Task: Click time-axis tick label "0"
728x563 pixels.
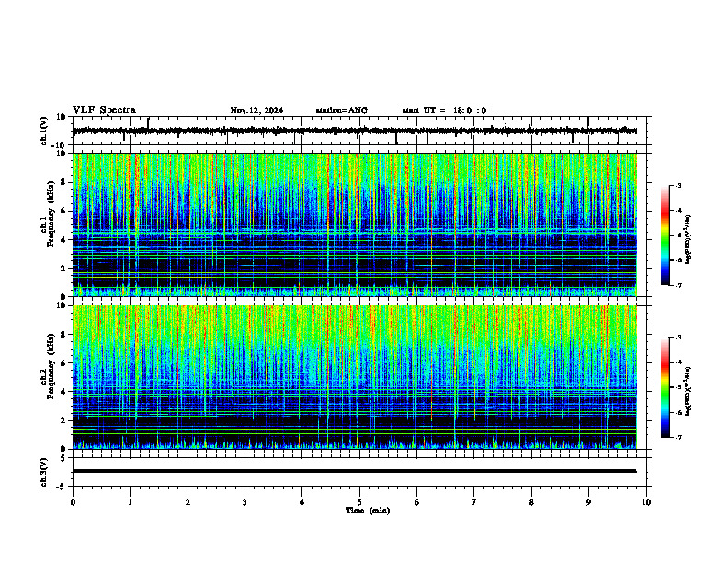Action: pos(73,502)
